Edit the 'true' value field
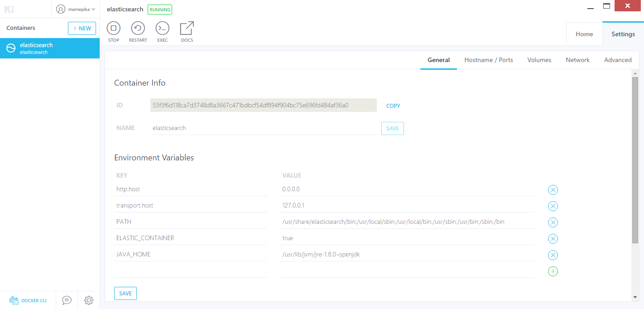The width and height of the screenshot is (644, 309). (x=407, y=238)
